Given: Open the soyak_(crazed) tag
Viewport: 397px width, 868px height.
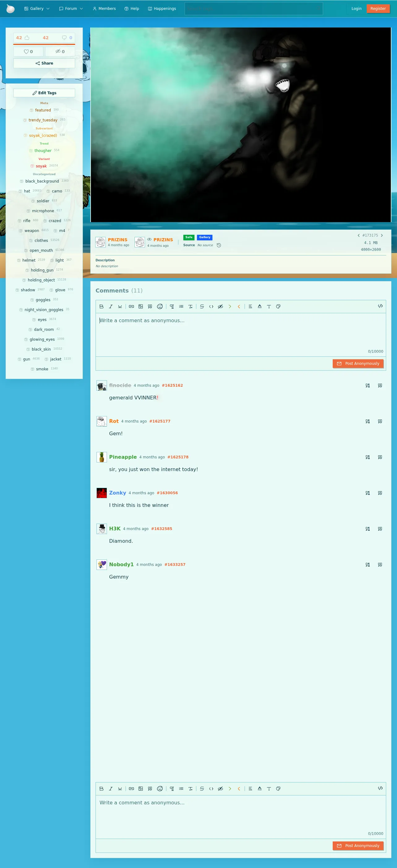Looking at the screenshot, I should (x=43, y=136).
